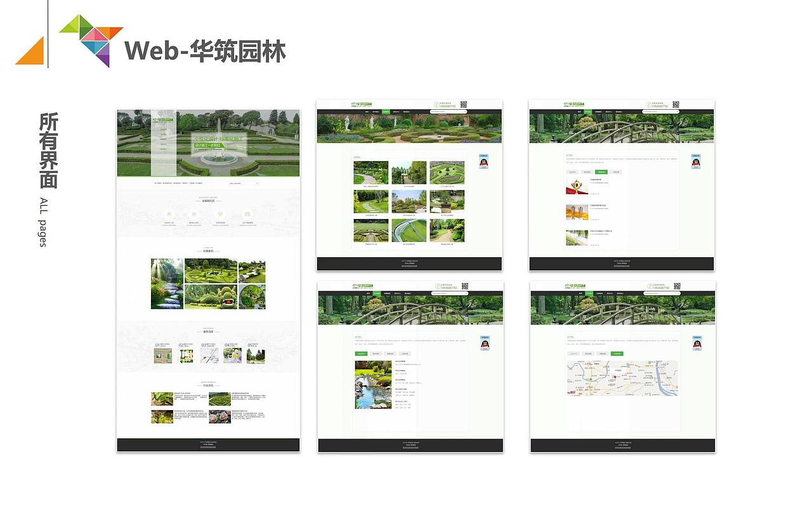Screen dimensions: 812x506
Task: Click search field on gallery page navbar
Action: (x=449, y=112)
